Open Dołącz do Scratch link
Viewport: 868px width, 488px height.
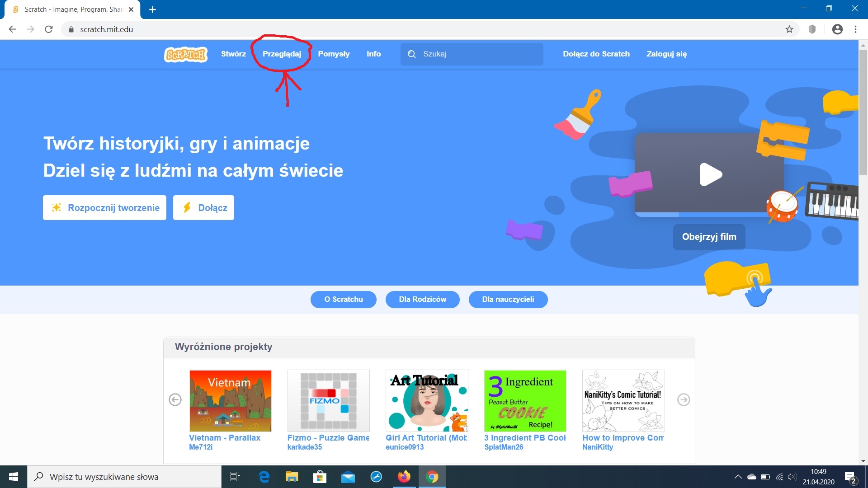coord(596,54)
